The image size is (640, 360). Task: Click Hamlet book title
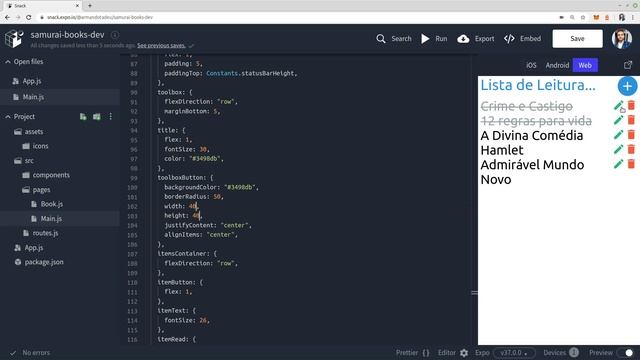click(x=502, y=150)
